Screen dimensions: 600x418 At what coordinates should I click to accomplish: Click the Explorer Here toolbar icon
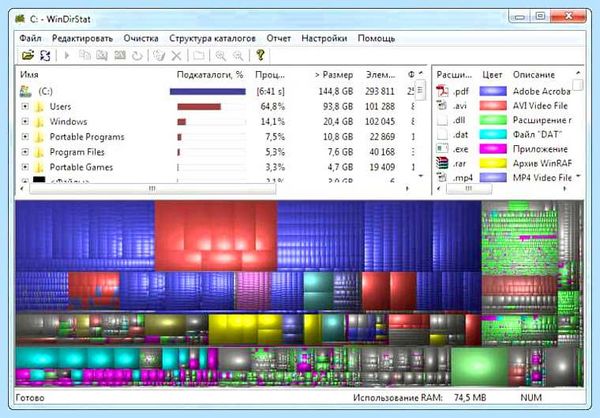click(102, 56)
